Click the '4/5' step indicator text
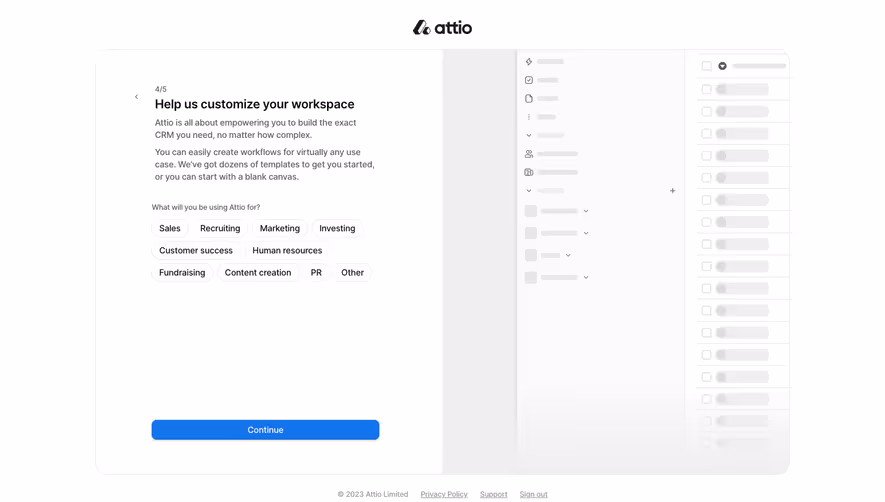Screen dimensions: 885x502 click(161, 89)
